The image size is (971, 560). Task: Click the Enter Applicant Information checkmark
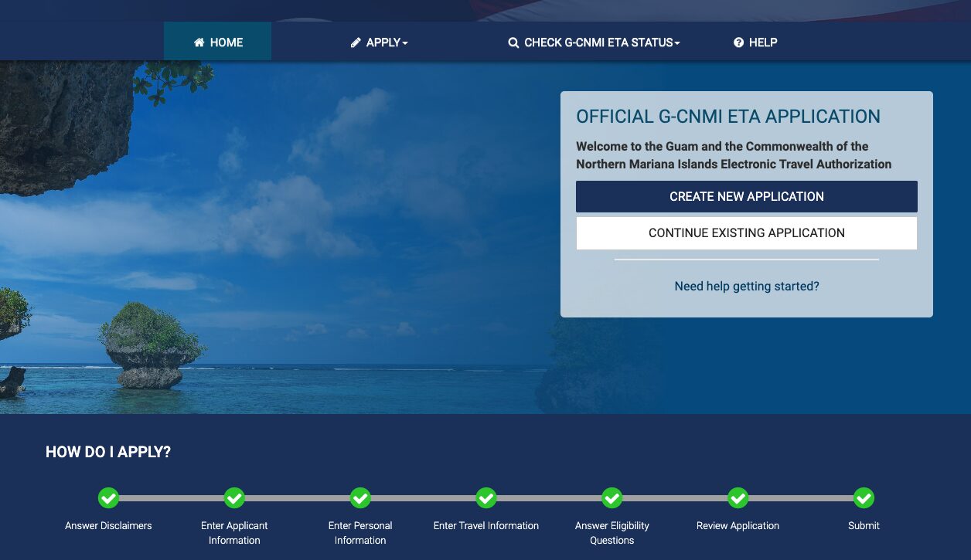(x=234, y=498)
